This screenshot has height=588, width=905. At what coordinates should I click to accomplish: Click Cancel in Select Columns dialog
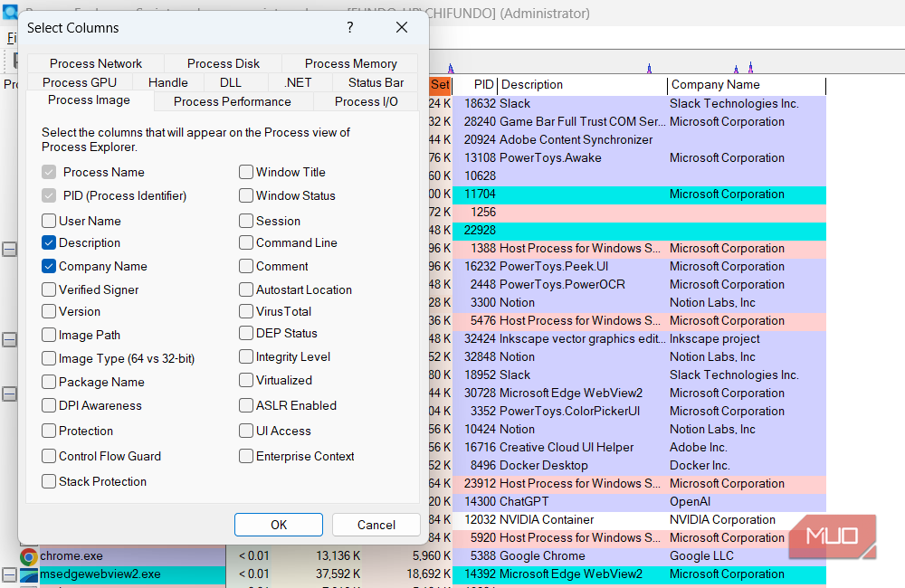pyautogui.click(x=376, y=525)
